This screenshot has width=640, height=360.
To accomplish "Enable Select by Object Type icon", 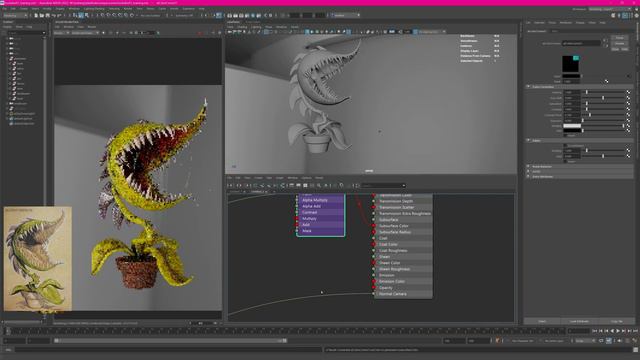I will (x=81, y=16).
